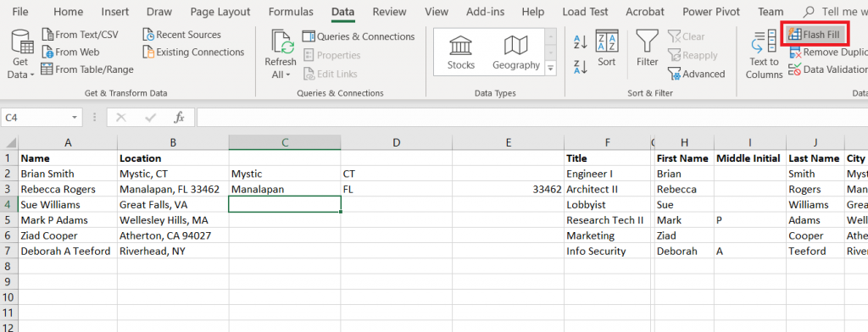Select the Info Security title cell

[608, 251]
